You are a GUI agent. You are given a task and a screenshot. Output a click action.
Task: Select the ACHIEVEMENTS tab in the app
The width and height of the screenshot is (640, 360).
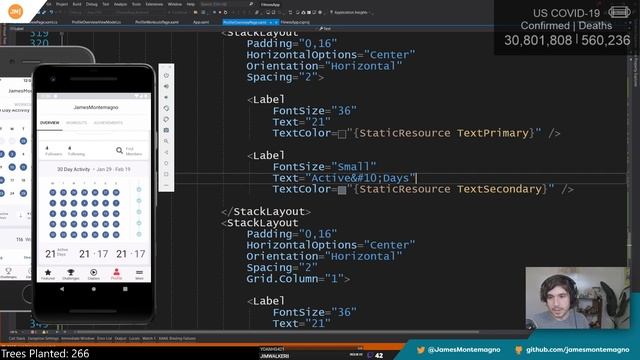(x=108, y=123)
